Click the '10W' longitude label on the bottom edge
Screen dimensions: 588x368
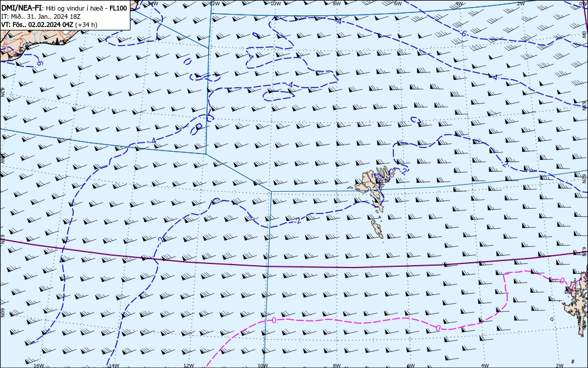click(263, 366)
